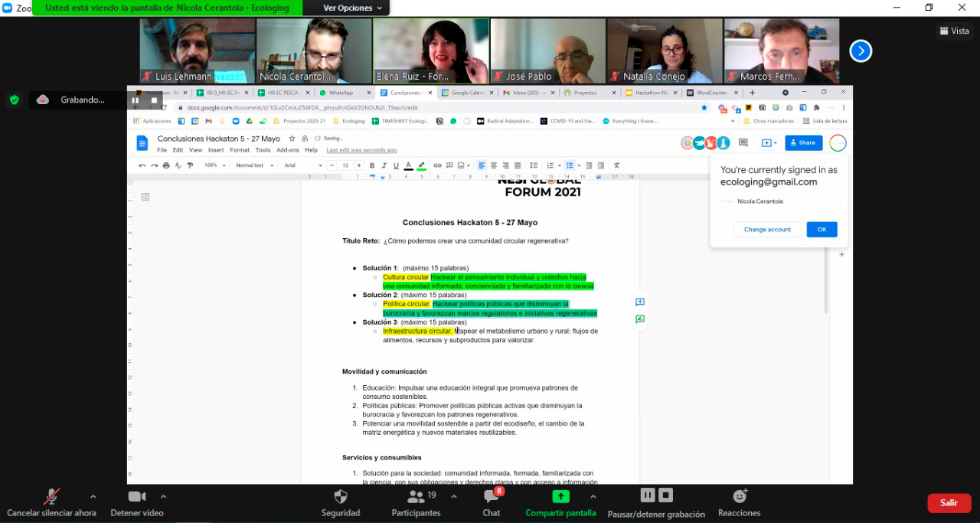Open the Participantes panel

pyautogui.click(x=416, y=503)
